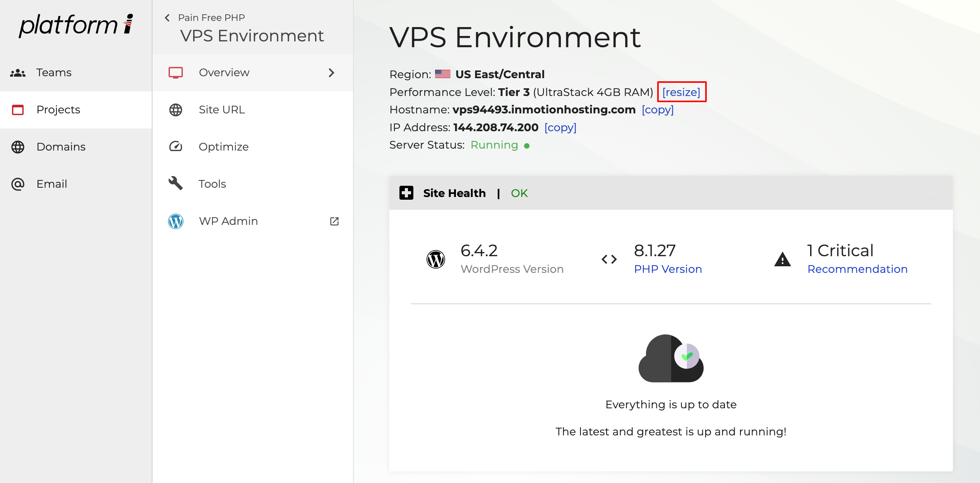Open the critical Recommendation link
The image size is (980, 483).
[x=857, y=269]
